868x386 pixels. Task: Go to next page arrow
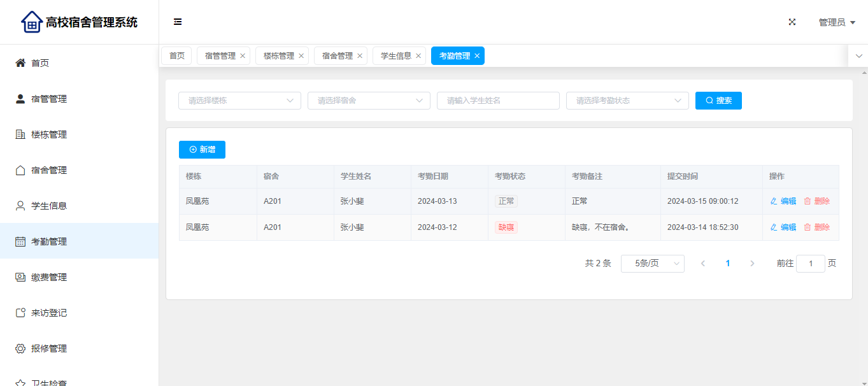752,264
